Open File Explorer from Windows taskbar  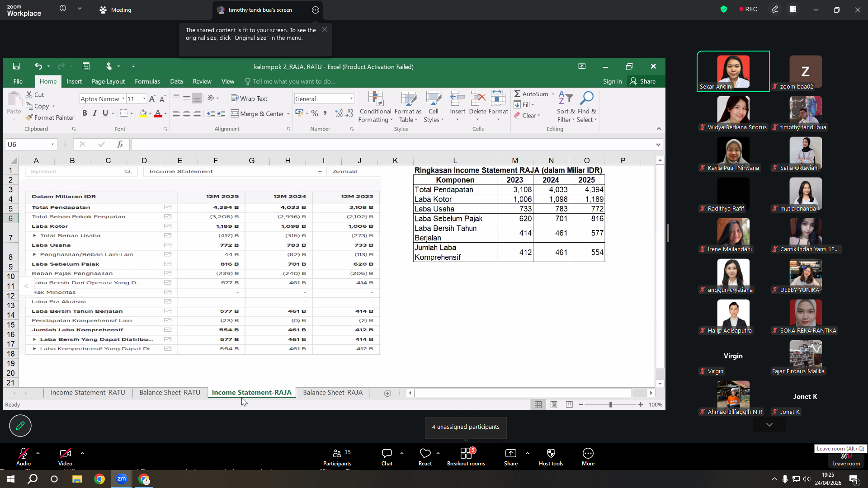[x=77, y=479]
